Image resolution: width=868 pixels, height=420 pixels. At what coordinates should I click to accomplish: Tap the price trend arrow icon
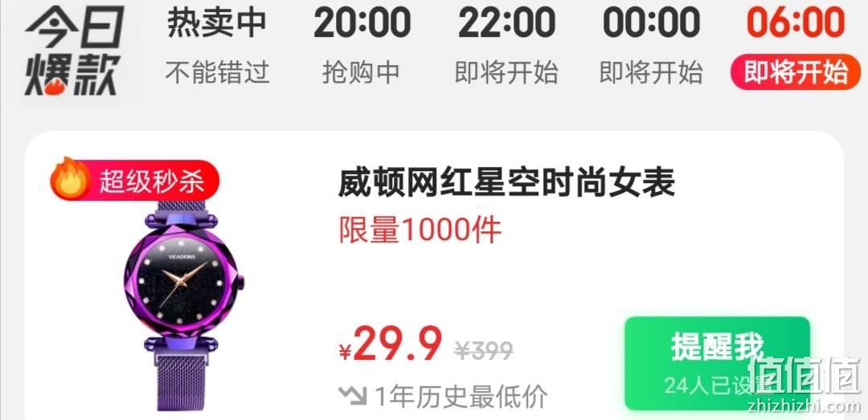353,394
